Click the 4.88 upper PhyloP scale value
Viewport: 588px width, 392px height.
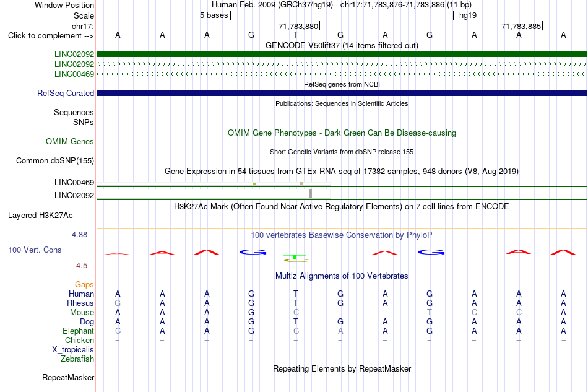pyautogui.click(x=79, y=235)
